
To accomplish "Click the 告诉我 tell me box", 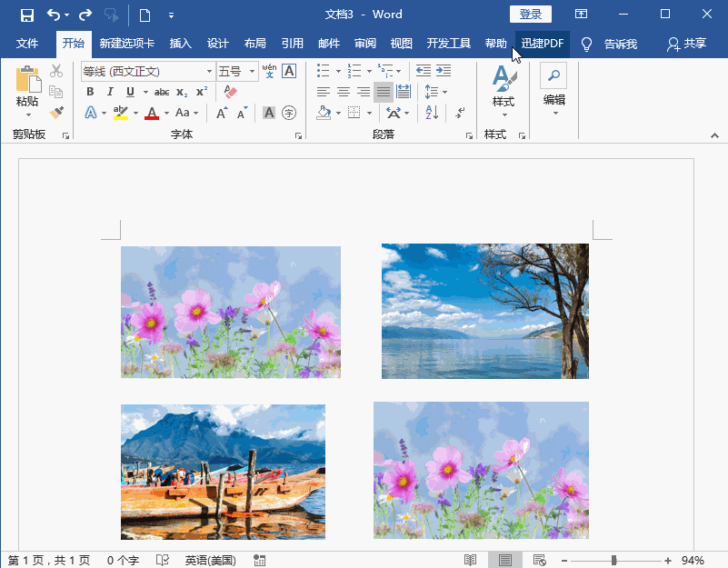I will coord(621,45).
